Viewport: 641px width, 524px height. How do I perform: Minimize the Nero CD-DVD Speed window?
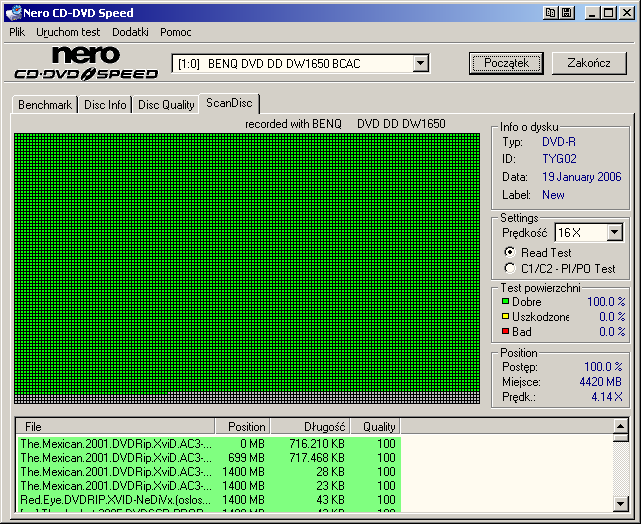coord(592,13)
